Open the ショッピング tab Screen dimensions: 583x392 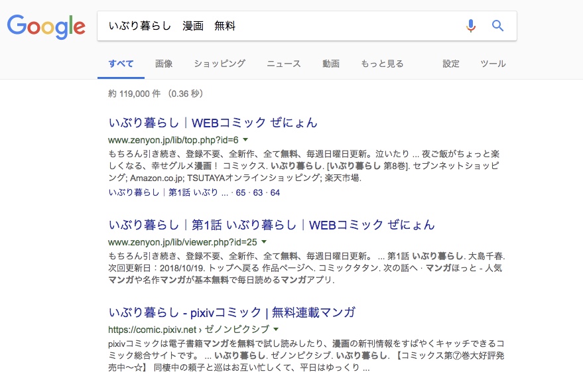[220, 64]
